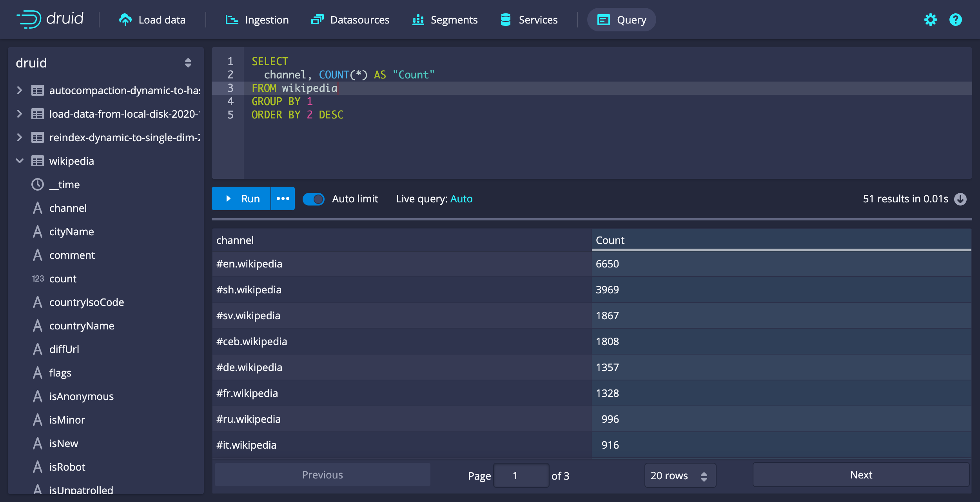Open the help menu

pos(955,20)
